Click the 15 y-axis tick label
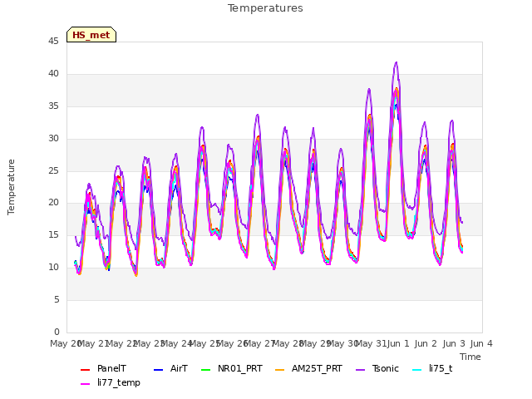532x399 pixels. 53,234
